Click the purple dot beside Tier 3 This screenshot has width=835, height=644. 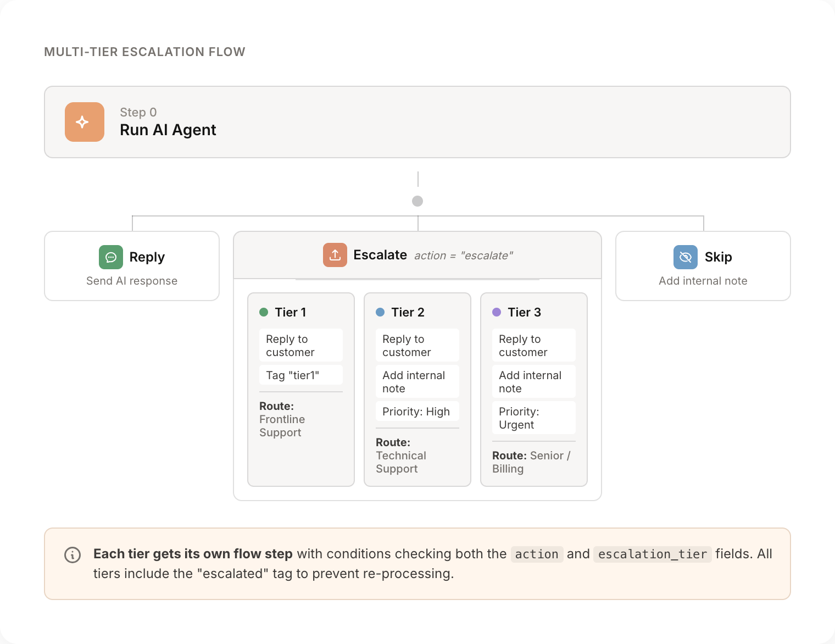497,312
